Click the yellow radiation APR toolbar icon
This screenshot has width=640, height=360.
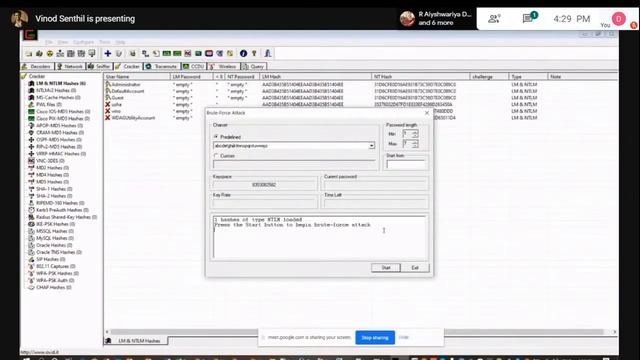[50, 53]
